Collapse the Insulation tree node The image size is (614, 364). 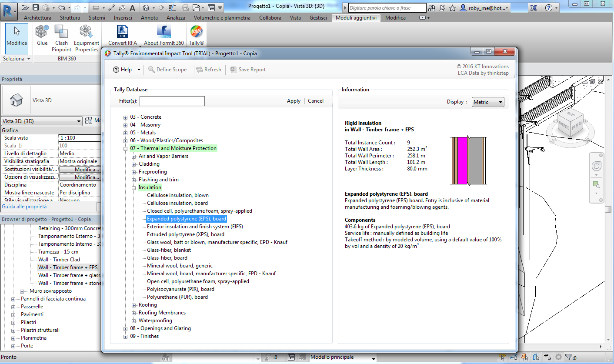pos(134,187)
